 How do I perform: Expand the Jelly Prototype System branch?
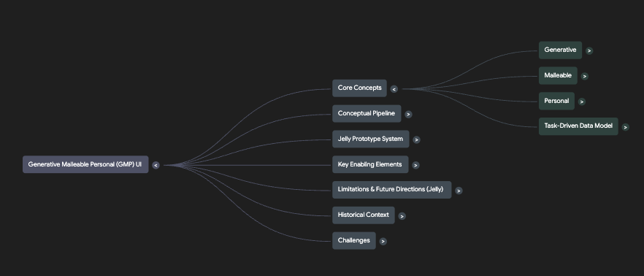(x=416, y=139)
